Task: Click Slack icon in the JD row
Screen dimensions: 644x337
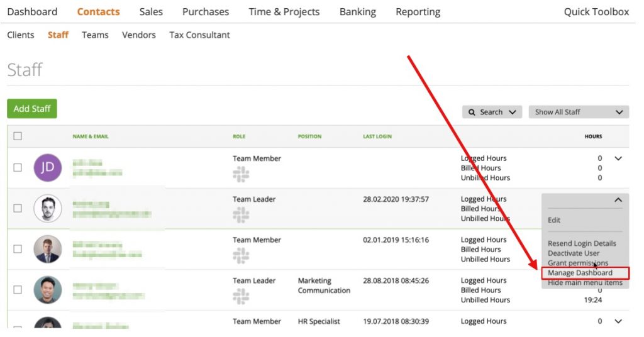Action: coord(241,174)
